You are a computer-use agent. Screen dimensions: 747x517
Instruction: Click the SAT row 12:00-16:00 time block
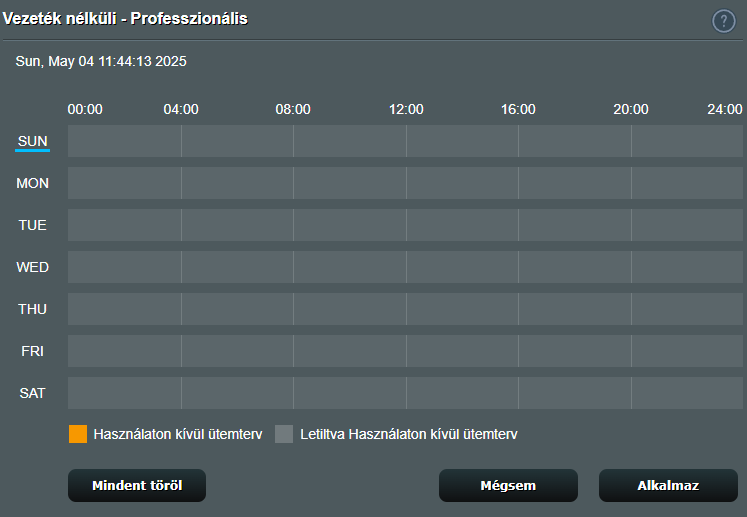462,393
